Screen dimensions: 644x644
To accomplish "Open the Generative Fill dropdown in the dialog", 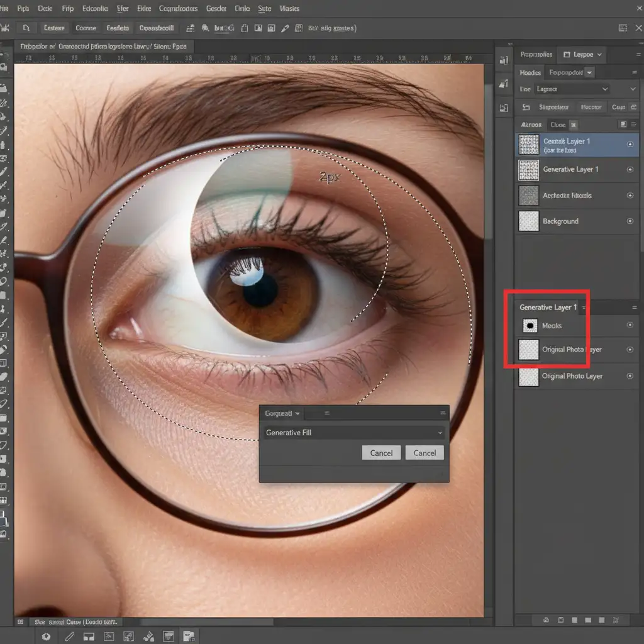I will click(x=440, y=433).
